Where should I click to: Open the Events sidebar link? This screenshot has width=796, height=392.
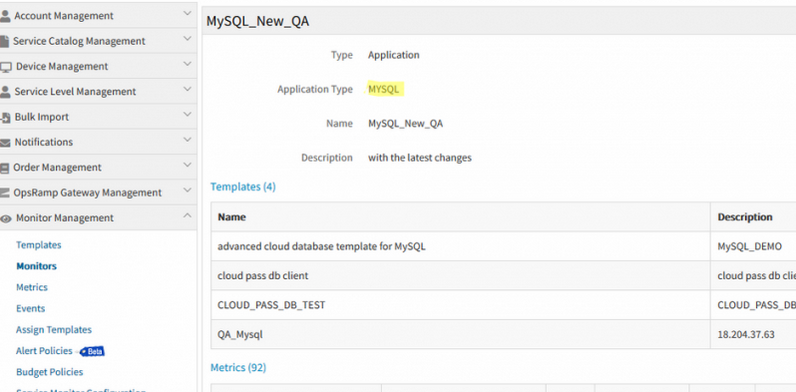pos(30,309)
